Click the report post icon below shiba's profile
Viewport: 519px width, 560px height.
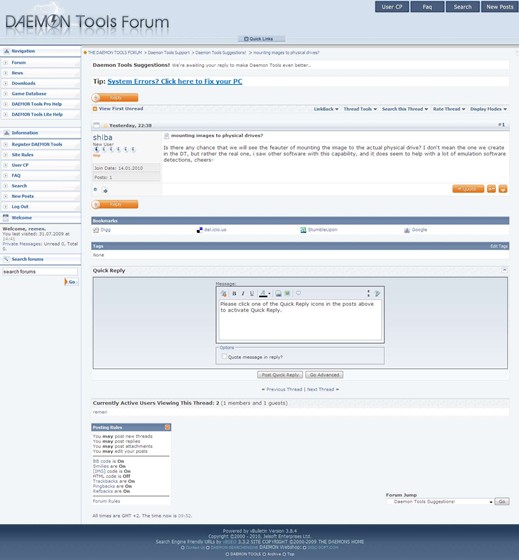click(x=105, y=190)
